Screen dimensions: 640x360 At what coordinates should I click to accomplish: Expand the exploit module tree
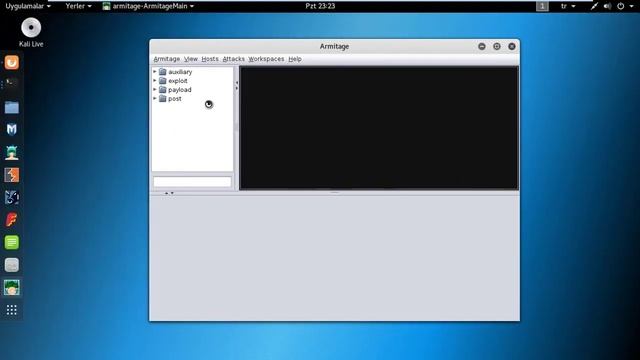pyautogui.click(x=155, y=81)
